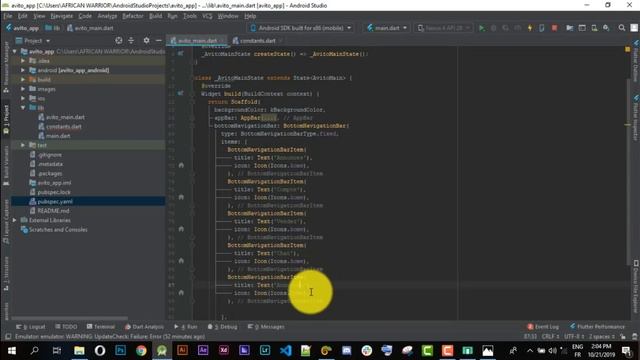Open Photoshop from taskbar

click(120, 350)
